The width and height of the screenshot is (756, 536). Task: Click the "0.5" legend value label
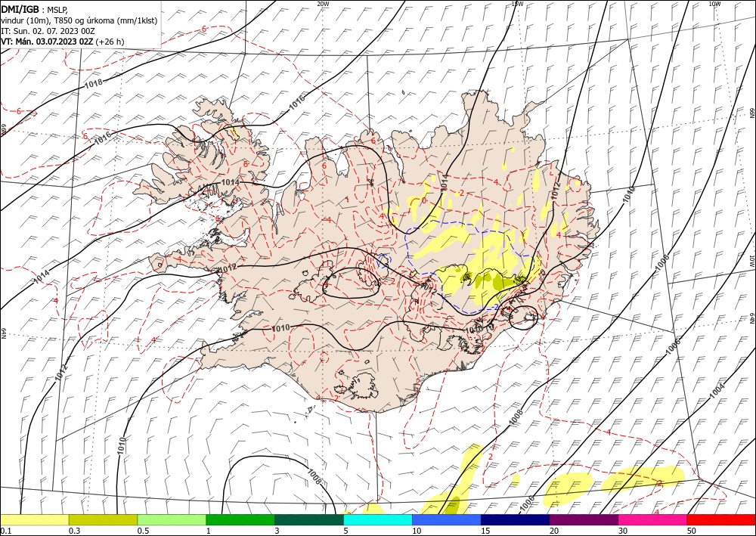click(x=143, y=531)
